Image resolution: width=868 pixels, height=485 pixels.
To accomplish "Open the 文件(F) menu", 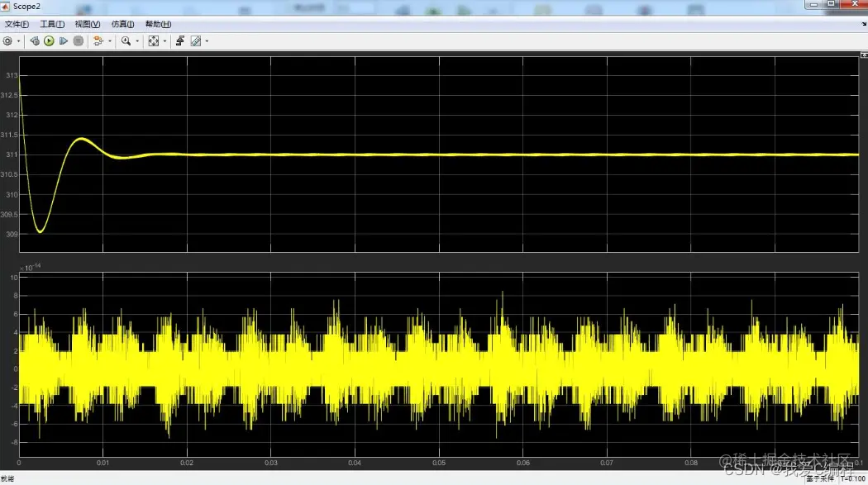I will [17, 24].
